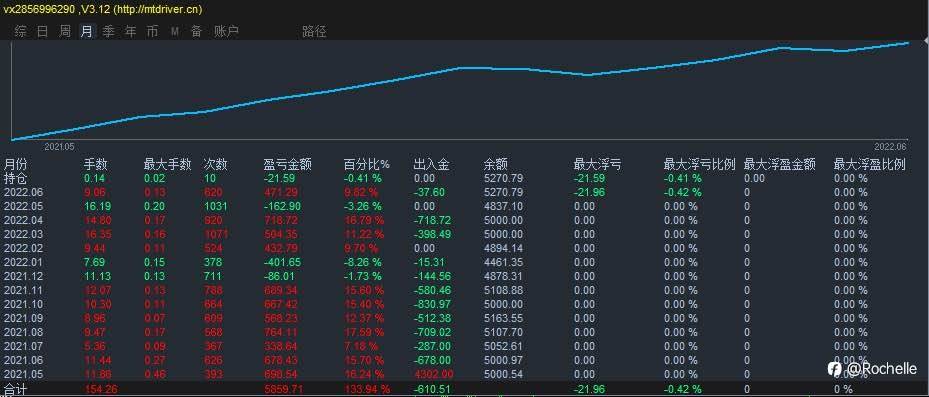Select the highlighted 月 monthly tab
Viewport: 929px width, 397px height.
coord(87,31)
